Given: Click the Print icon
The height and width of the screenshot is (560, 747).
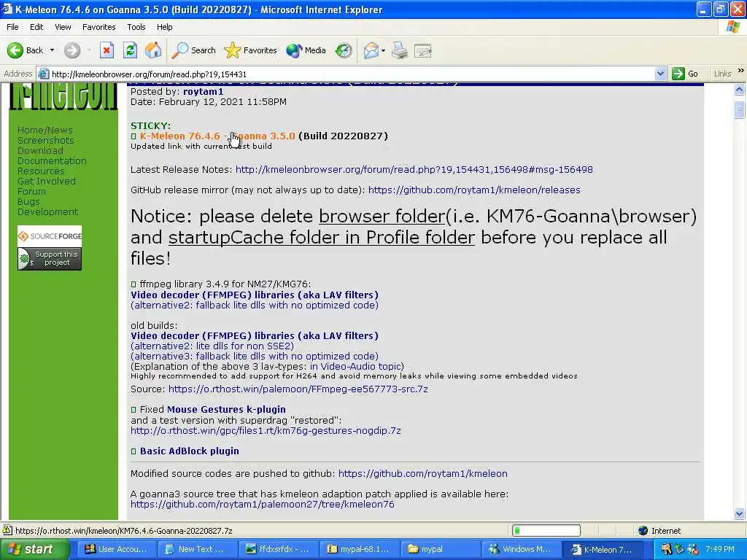Looking at the screenshot, I should (x=400, y=50).
